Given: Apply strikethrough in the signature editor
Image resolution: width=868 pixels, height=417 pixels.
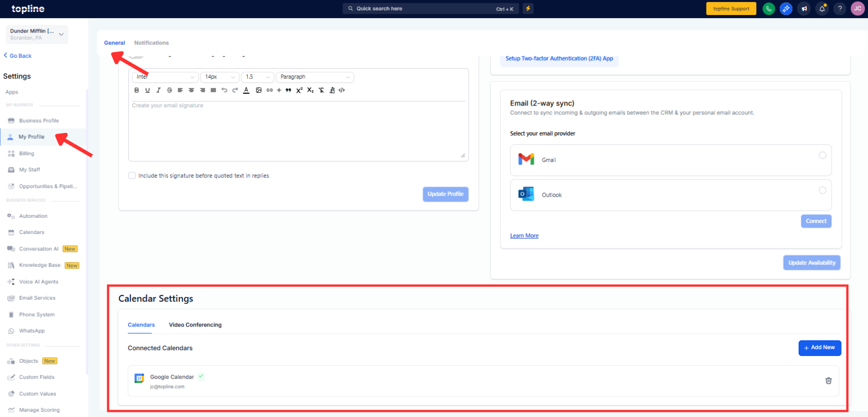Looking at the screenshot, I should 169,90.
